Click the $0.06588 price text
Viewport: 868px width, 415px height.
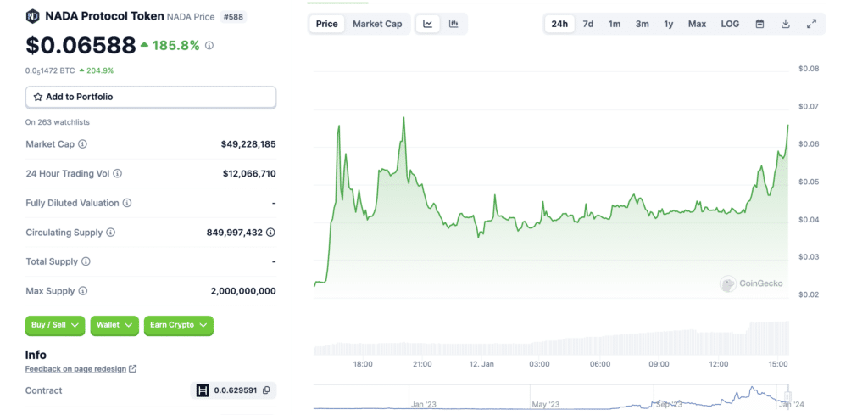(x=81, y=46)
